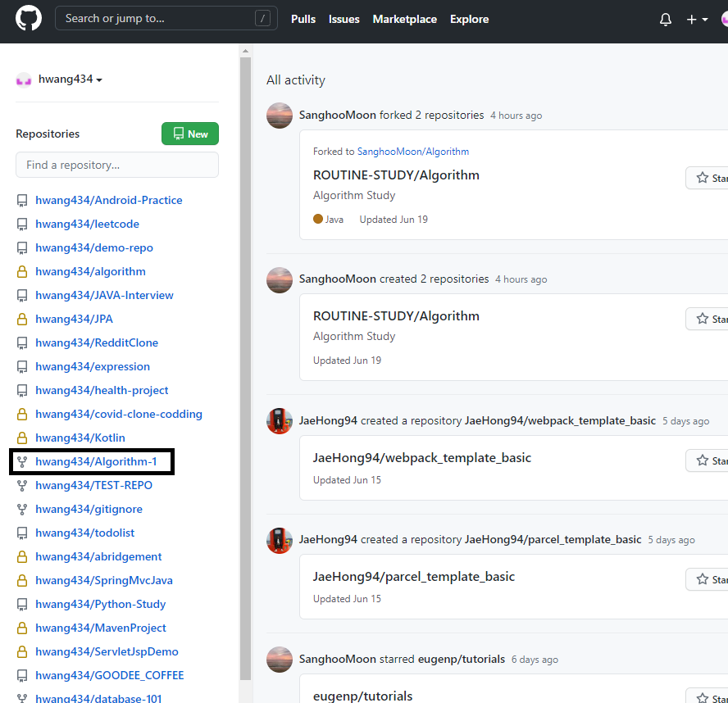Click the search or jump to field
Screen dimensions: 728x703
166,19
